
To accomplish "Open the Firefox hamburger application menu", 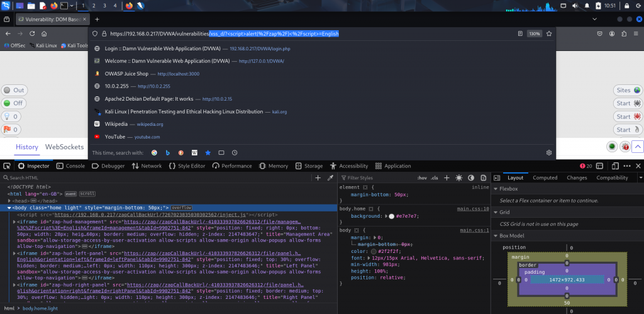I will tap(636, 34).
